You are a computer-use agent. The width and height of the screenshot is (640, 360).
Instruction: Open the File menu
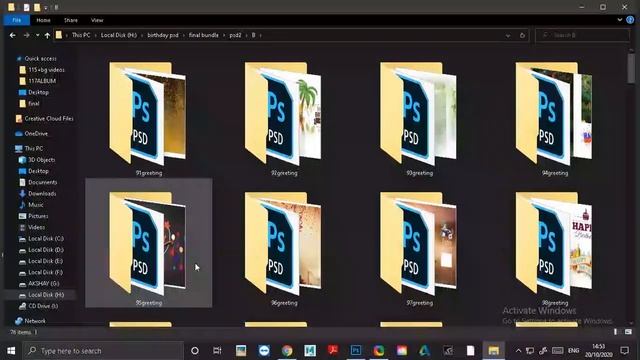click(17, 20)
